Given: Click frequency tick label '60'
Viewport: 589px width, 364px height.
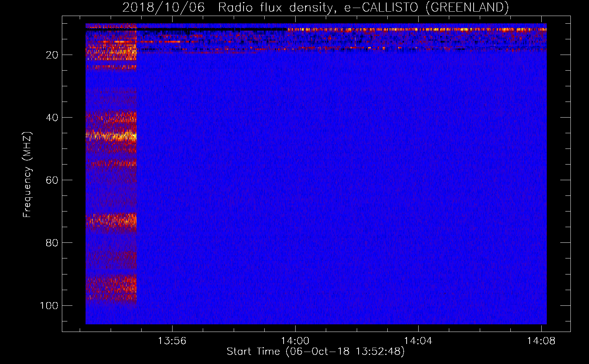Looking at the screenshot, I should 52,181.
